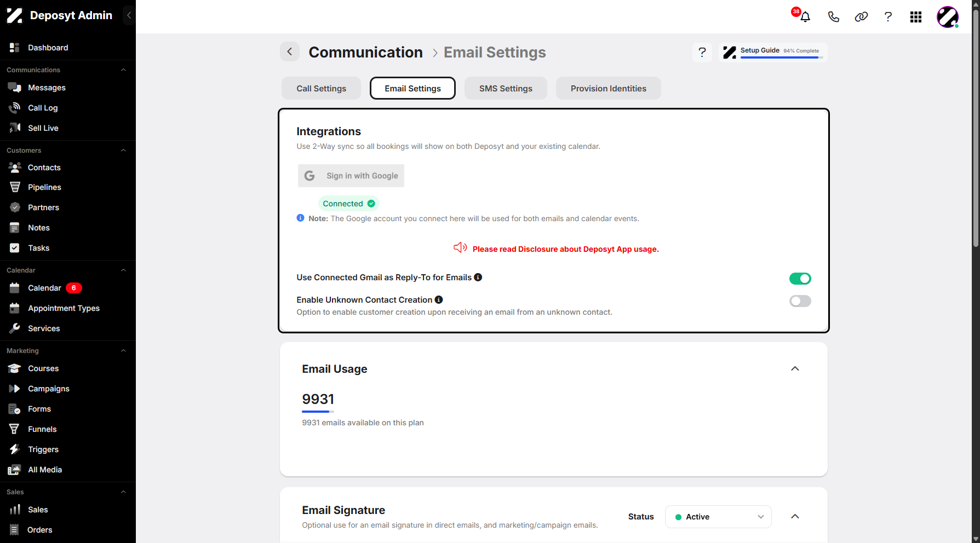
Task: Open Messages in the sidebar
Action: [x=47, y=88]
